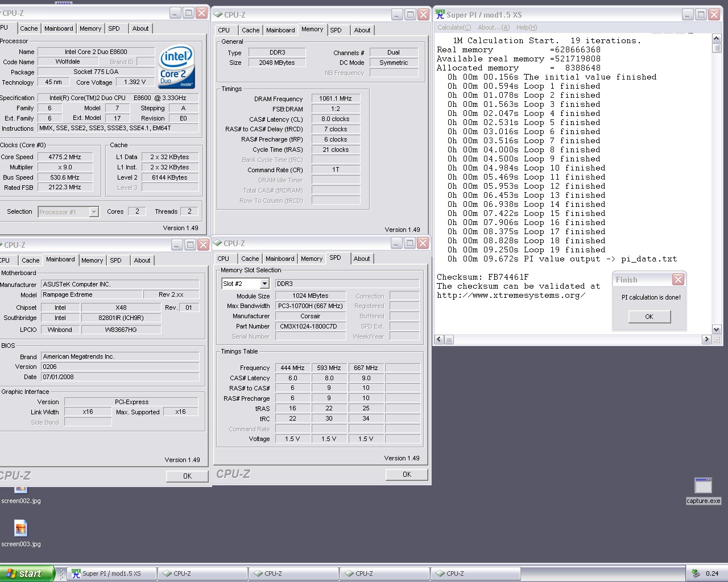The image size is (728, 582).
Task: Open SPD tab in CPU-Z processor window
Action: 114,28
